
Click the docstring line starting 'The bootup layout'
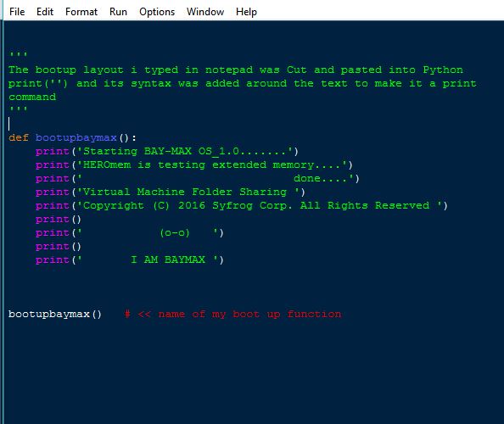[236, 70]
